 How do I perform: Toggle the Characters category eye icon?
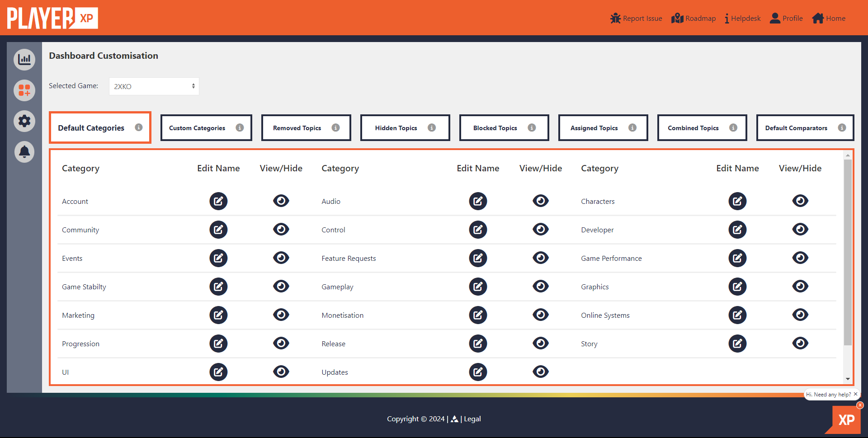pyautogui.click(x=800, y=201)
